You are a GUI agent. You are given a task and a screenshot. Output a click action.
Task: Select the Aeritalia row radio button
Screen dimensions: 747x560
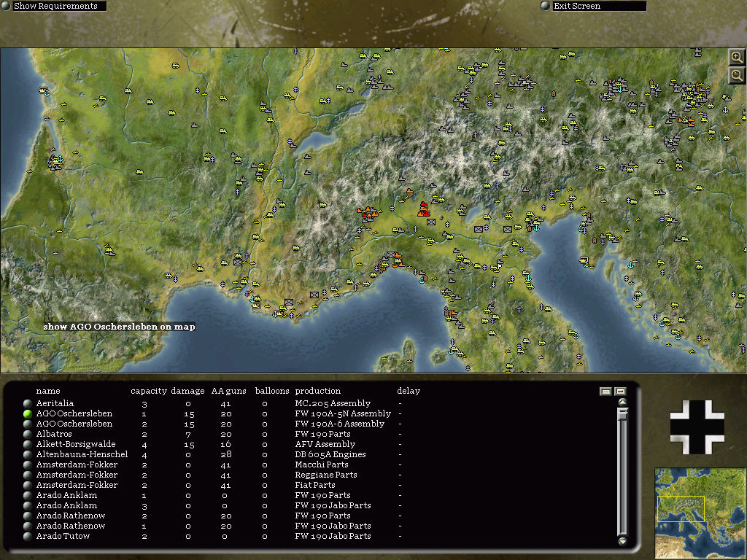point(28,403)
